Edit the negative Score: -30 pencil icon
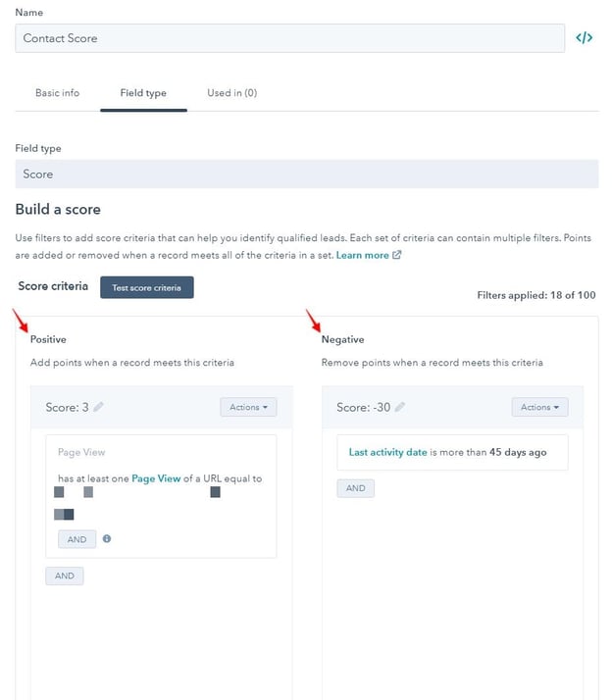 point(399,407)
